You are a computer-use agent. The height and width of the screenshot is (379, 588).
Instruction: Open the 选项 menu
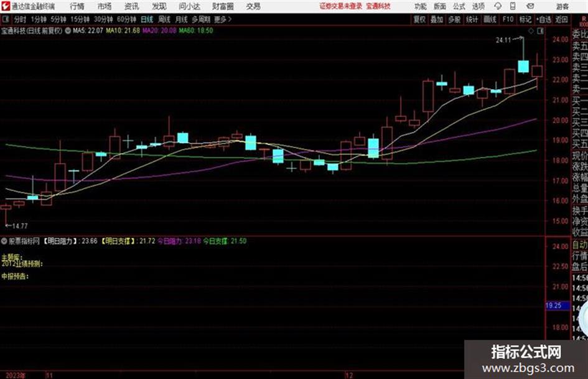478,6
